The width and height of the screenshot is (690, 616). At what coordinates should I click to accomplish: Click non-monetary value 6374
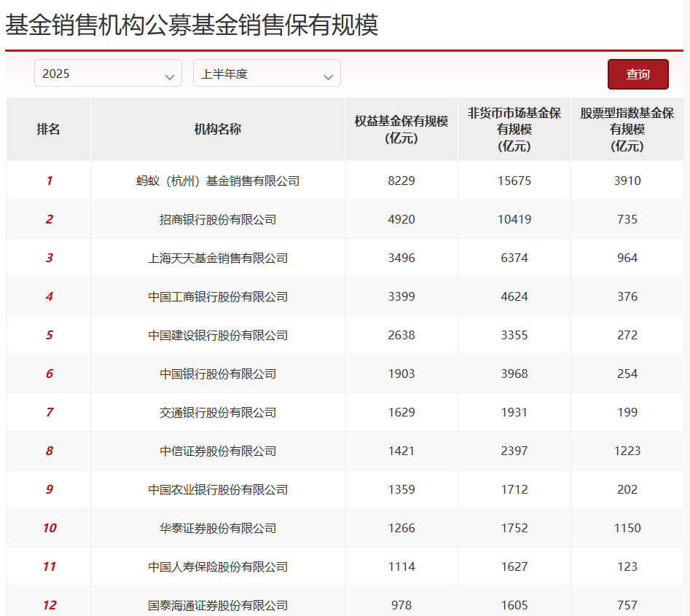tap(514, 258)
